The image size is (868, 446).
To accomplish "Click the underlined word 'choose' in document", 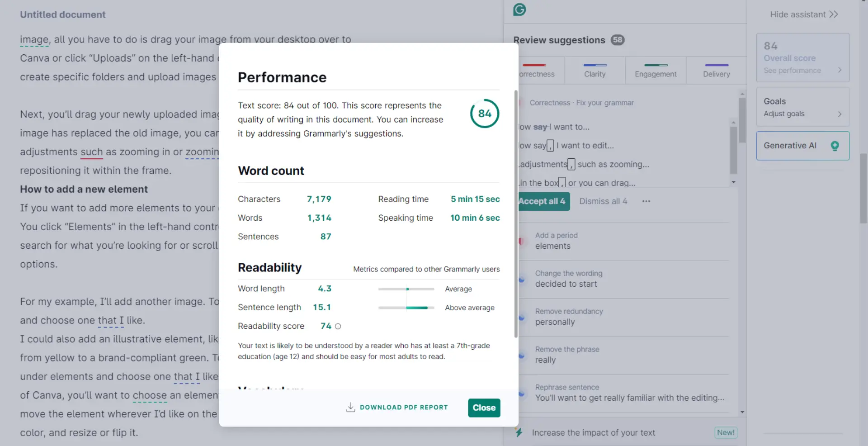I will click(150, 395).
